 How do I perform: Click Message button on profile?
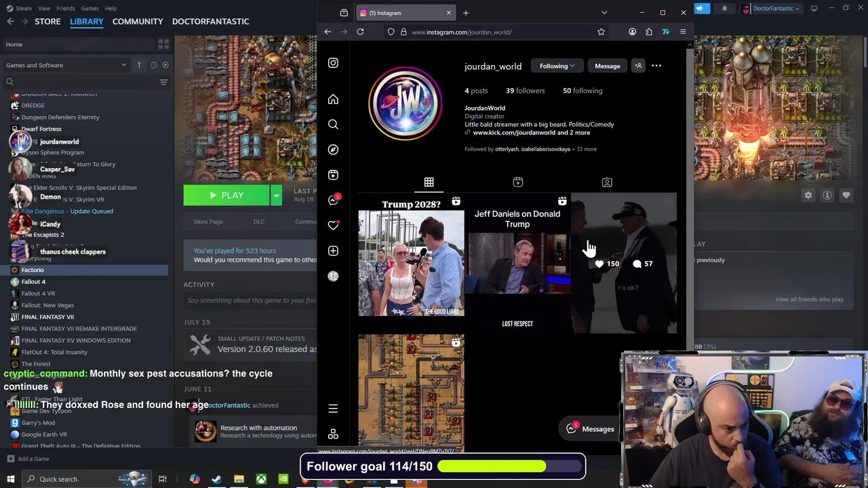coord(608,66)
